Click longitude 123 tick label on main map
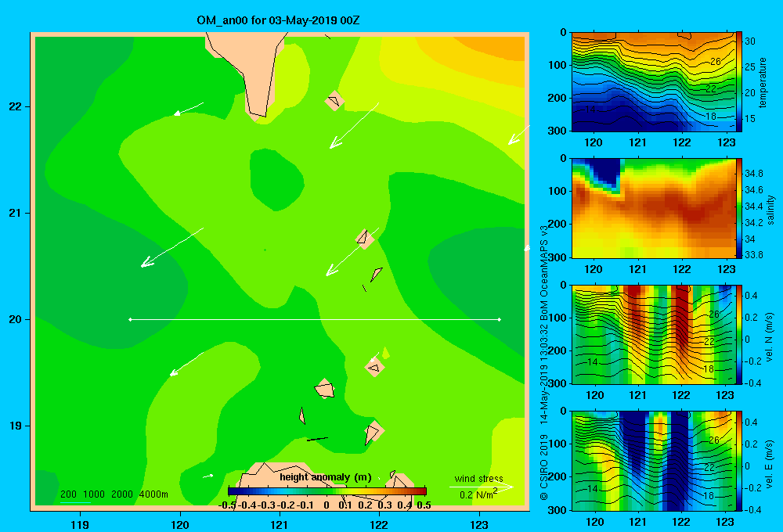 point(479,524)
